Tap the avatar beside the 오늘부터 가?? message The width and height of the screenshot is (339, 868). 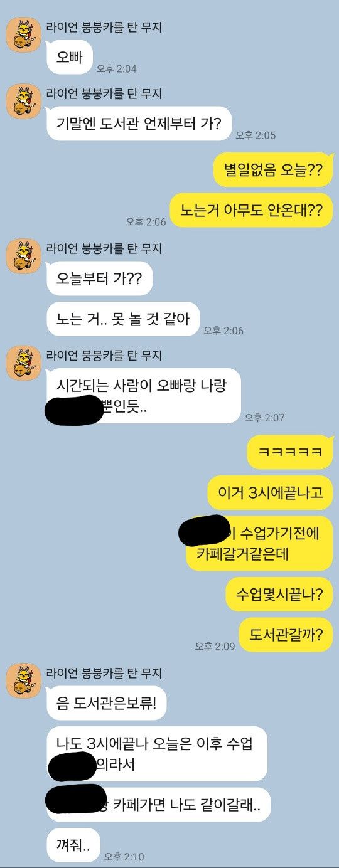pos(24,257)
